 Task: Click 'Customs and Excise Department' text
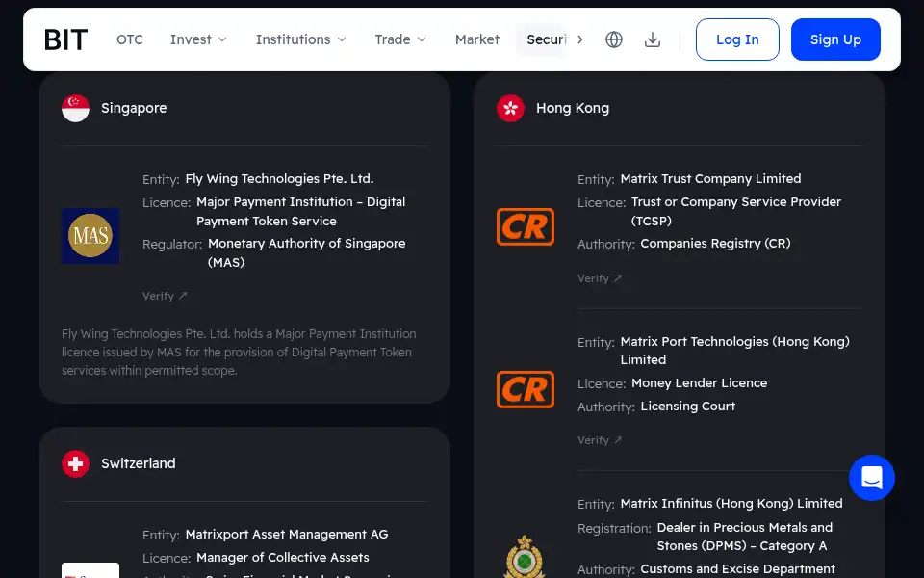click(738, 569)
